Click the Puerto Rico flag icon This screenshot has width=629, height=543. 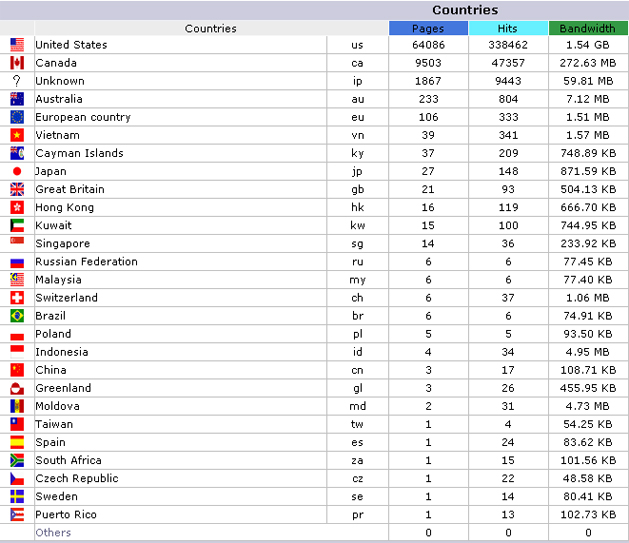[17, 514]
